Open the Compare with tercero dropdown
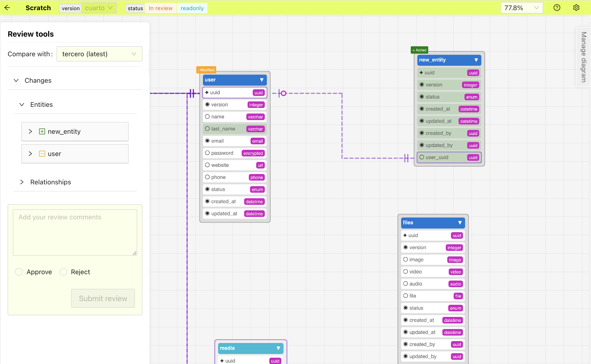This screenshot has width=591, height=364. point(99,54)
